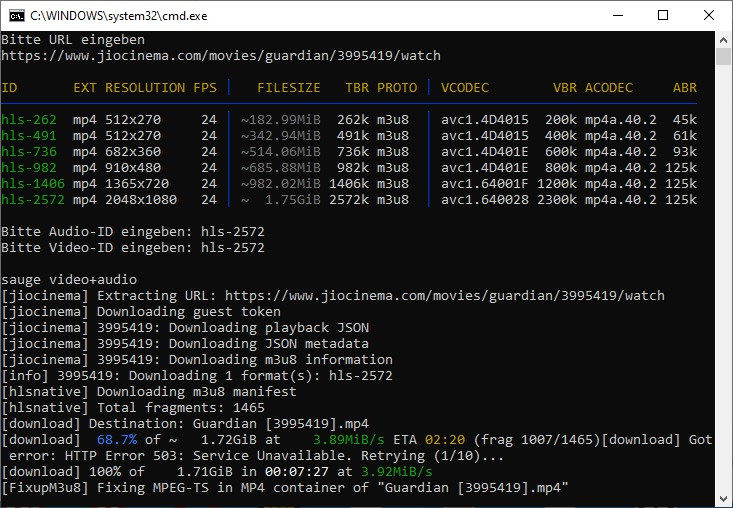Image resolution: width=733 pixels, height=508 pixels.
Task: Click the jiocinema URL under 'Bitte URL eingeben'
Action: point(220,55)
